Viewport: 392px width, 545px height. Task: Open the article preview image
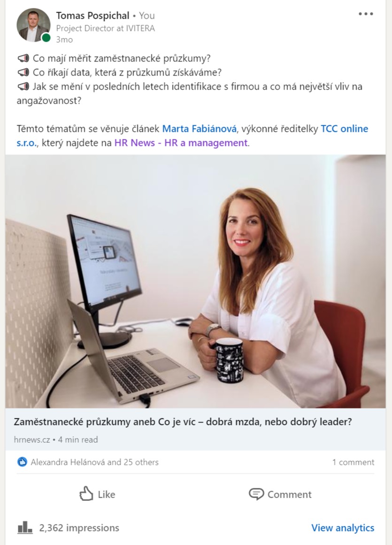[195, 281]
